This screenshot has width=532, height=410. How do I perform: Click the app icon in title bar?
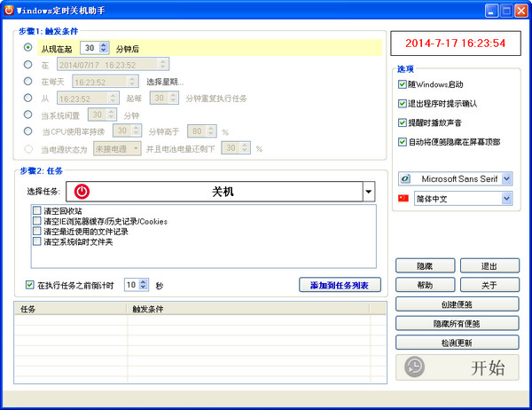(9, 10)
